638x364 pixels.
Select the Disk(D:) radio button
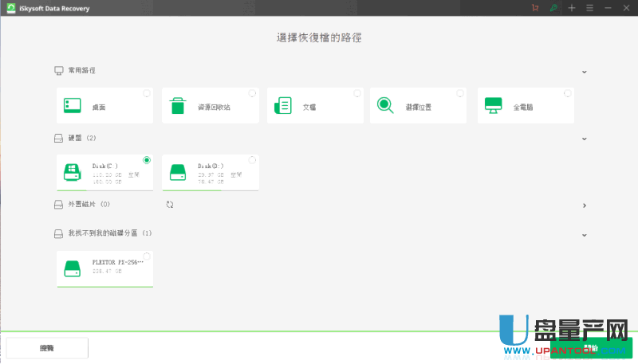[x=252, y=160]
